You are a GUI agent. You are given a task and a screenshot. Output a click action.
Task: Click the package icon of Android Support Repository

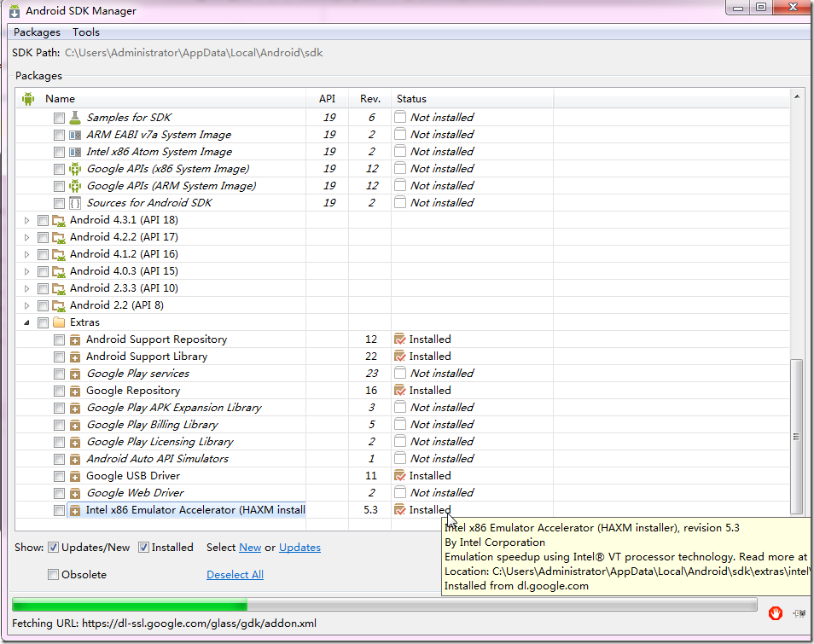tap(75, 339)
